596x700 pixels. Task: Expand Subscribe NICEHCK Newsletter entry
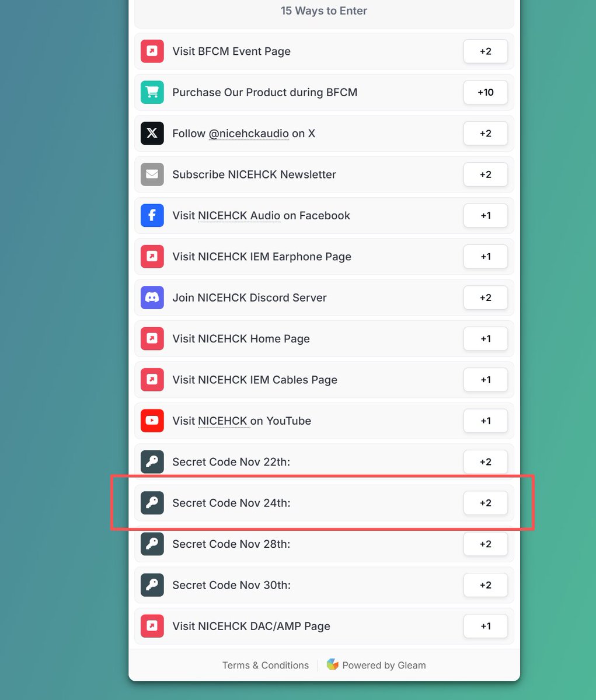coord(324,174)
